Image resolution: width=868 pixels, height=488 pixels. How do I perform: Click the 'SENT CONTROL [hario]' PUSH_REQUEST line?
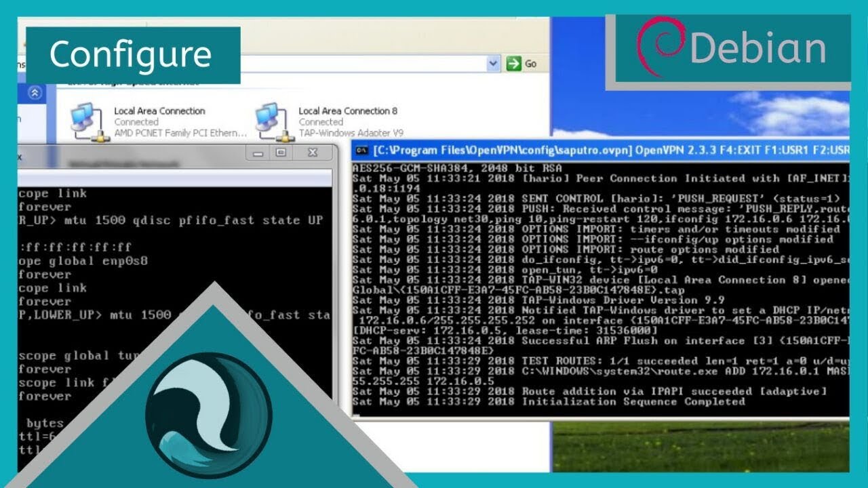[596, 198]
